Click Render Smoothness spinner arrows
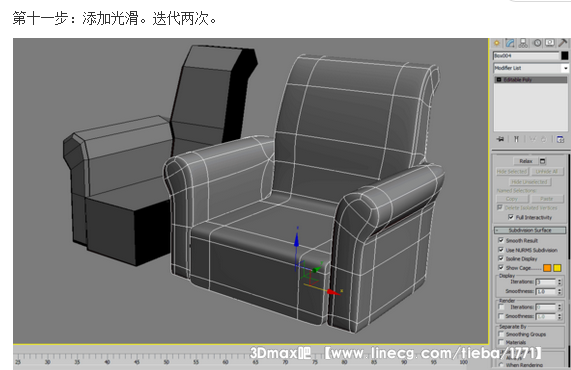 (560, 316)
